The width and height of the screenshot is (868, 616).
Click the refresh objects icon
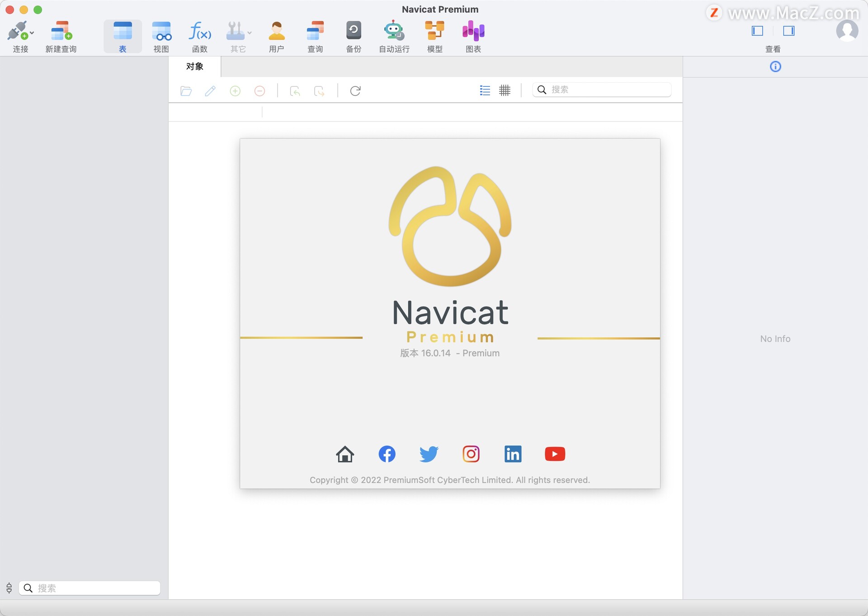355,91
